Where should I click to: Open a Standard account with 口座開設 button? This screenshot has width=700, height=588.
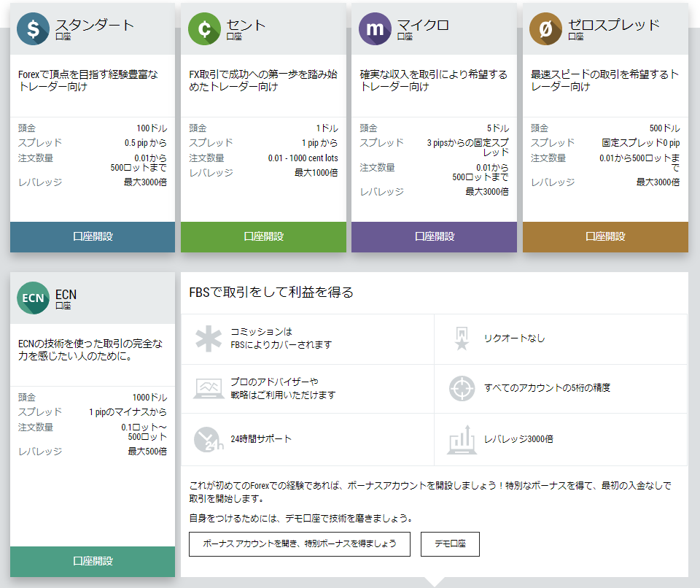click(93, 237)
